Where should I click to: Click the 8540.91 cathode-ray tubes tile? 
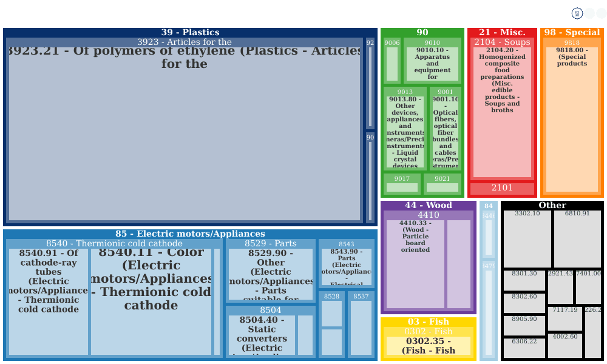pyautogui.click(x=49, y=302)
